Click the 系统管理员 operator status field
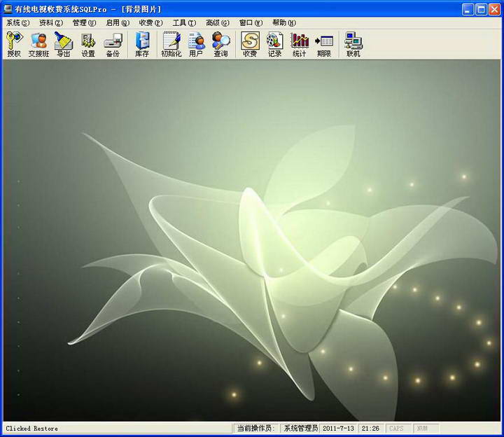The image size is (504, 437). (300, 428)
